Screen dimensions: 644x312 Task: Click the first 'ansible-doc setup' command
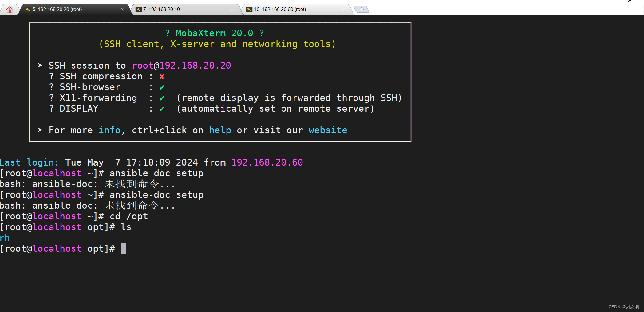point(156,173)
